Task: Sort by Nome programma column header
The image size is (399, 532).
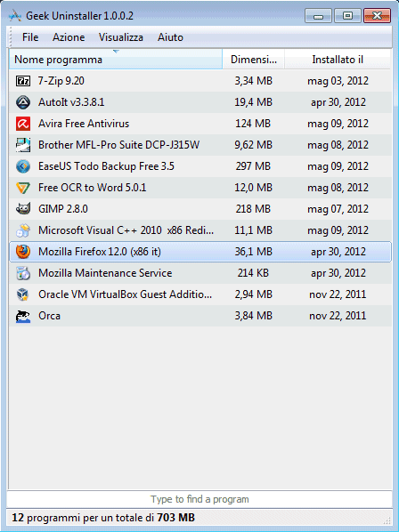Action: coord(116,60)
